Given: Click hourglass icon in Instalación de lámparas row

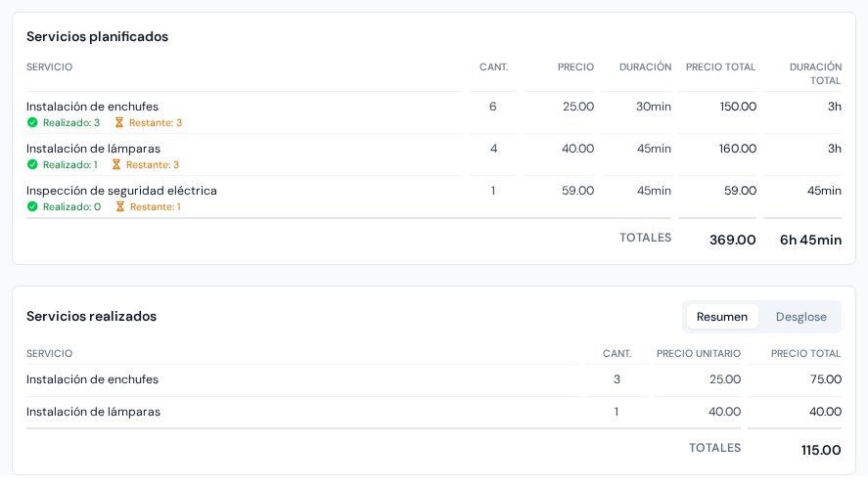Looking at the screenshot, I should point(115,164).
